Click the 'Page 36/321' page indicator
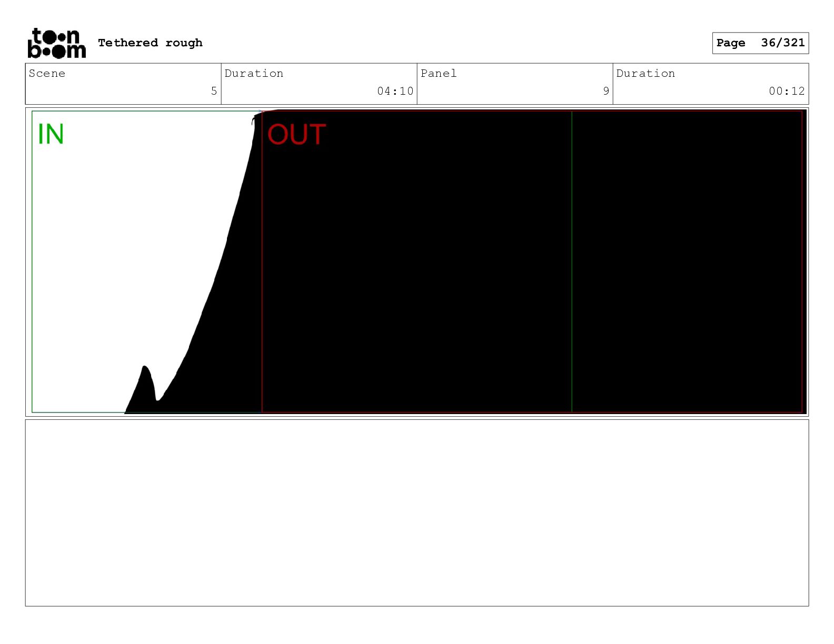 coord(760,43)
